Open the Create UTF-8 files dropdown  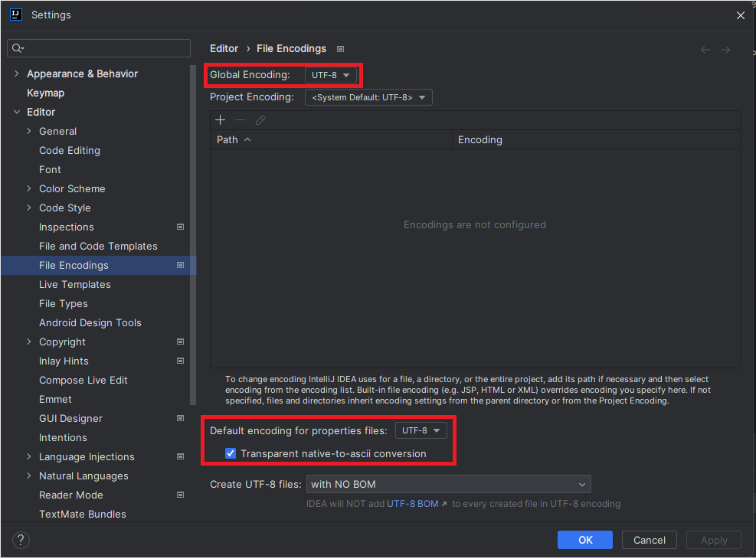tap(448, 484)
